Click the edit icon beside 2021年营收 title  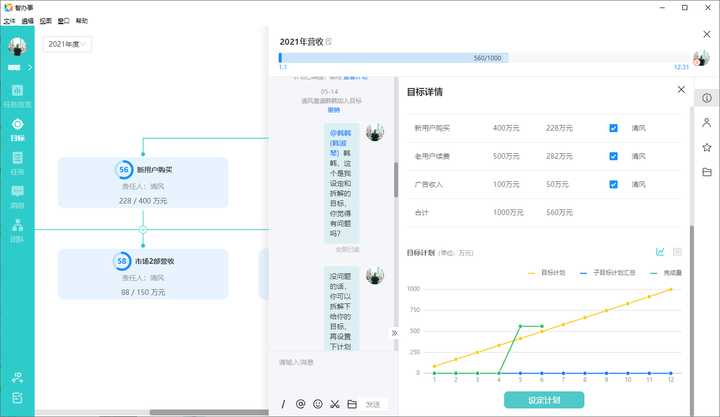coord(329,42)
